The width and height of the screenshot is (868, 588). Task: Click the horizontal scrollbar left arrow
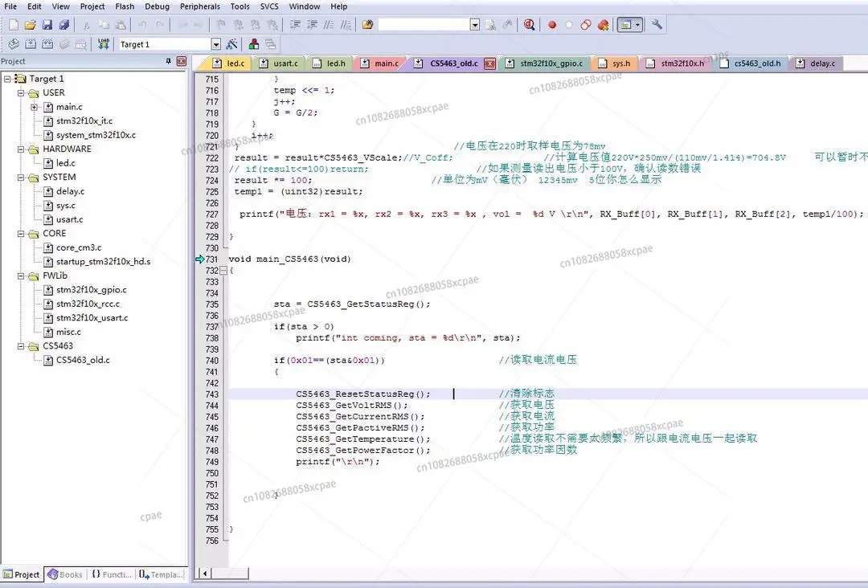pyautogui.click(x=204, y=574)
